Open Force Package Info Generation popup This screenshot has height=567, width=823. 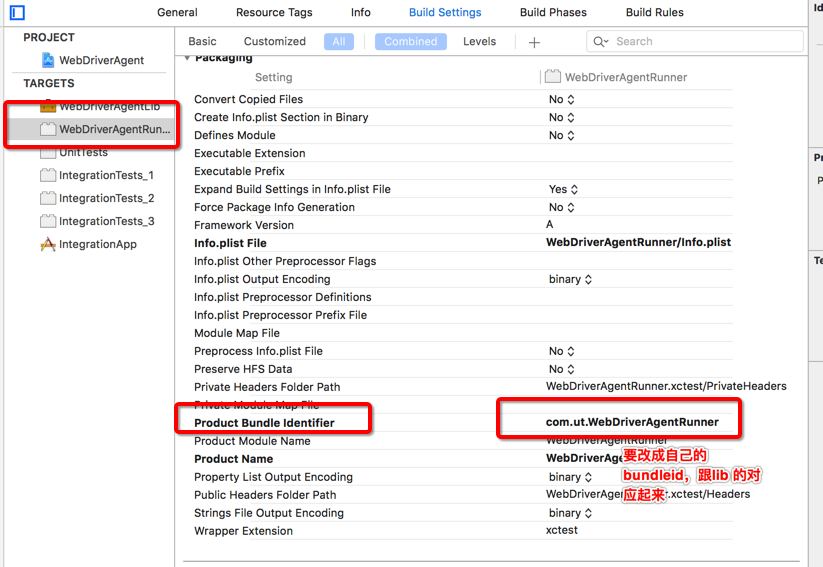tap(562, 207)
